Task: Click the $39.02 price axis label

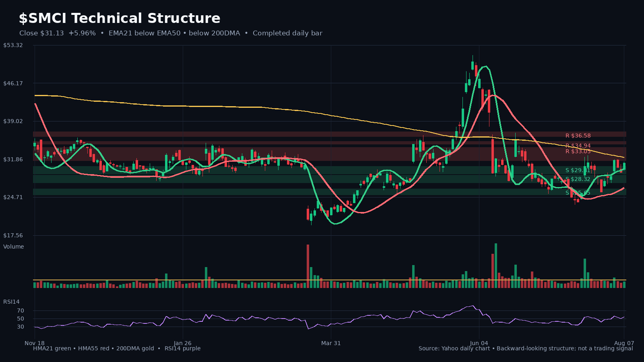Action: click(13, 121)
